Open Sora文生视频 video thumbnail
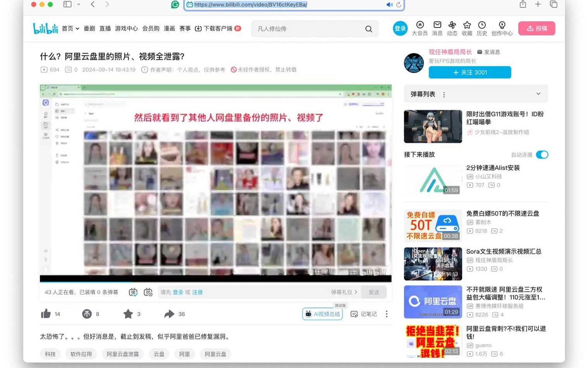The image size is (588, 368). [433, 264]
